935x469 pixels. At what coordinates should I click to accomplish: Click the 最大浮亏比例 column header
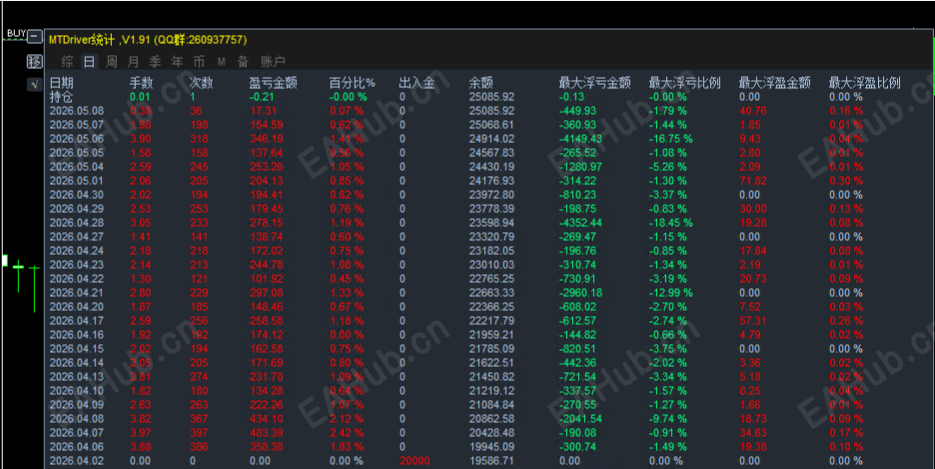pyautogui.click(x=685, y=83)
